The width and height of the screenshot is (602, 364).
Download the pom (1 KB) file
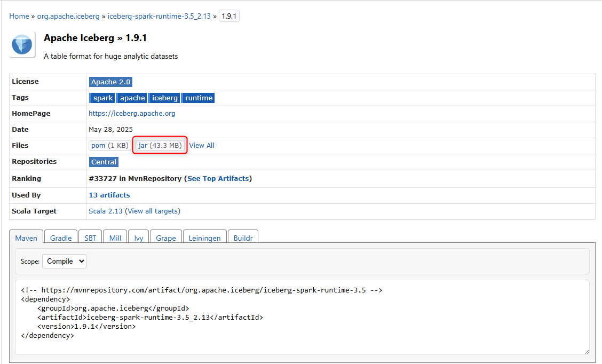pos(110,146)
